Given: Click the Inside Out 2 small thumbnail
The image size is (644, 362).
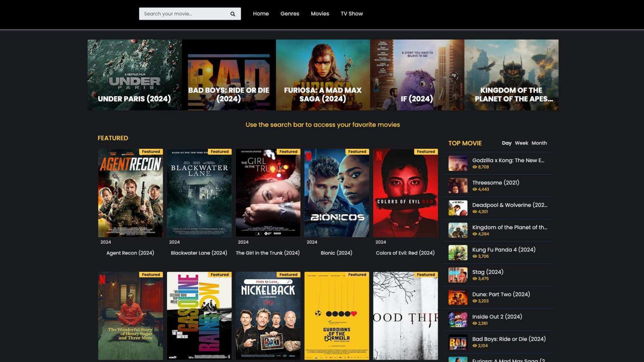Looking at the screenshot, I should [458, 320].
